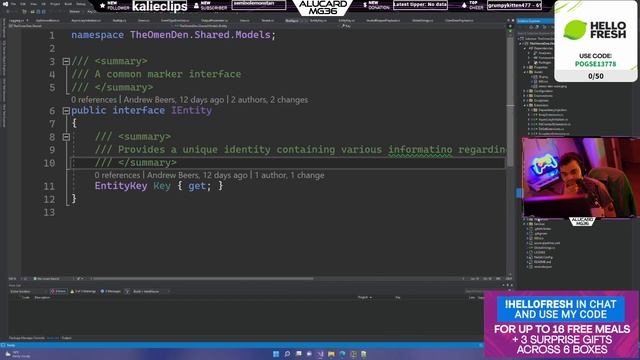Open the Git menu
640x360 pixels.
pyautogui.click(x=43, y=4)
